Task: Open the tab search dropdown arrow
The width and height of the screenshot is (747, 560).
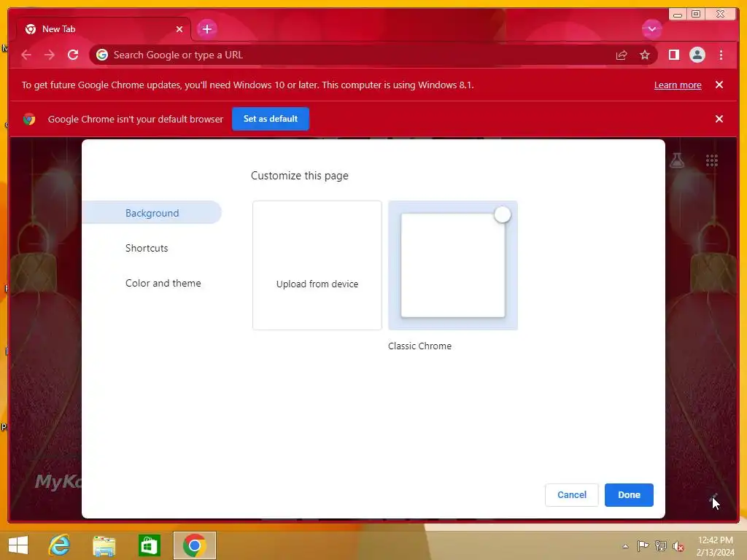Action: (x=651, y=29)
